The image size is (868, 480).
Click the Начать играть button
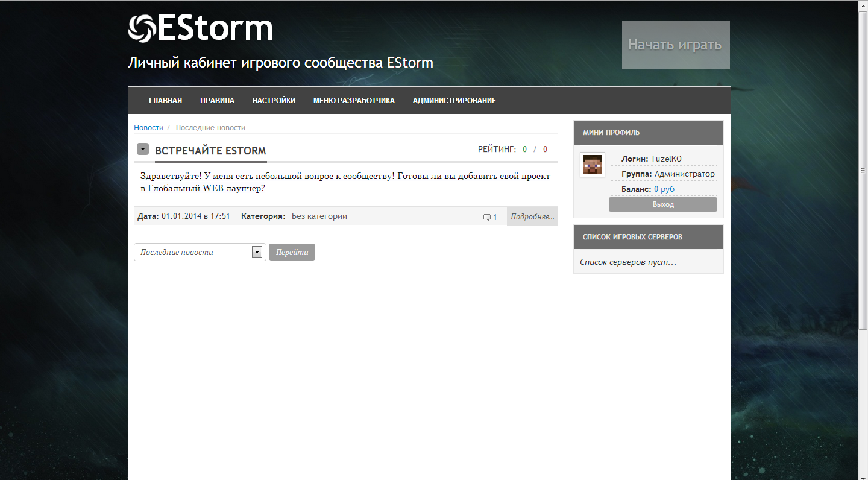[676, 45]
